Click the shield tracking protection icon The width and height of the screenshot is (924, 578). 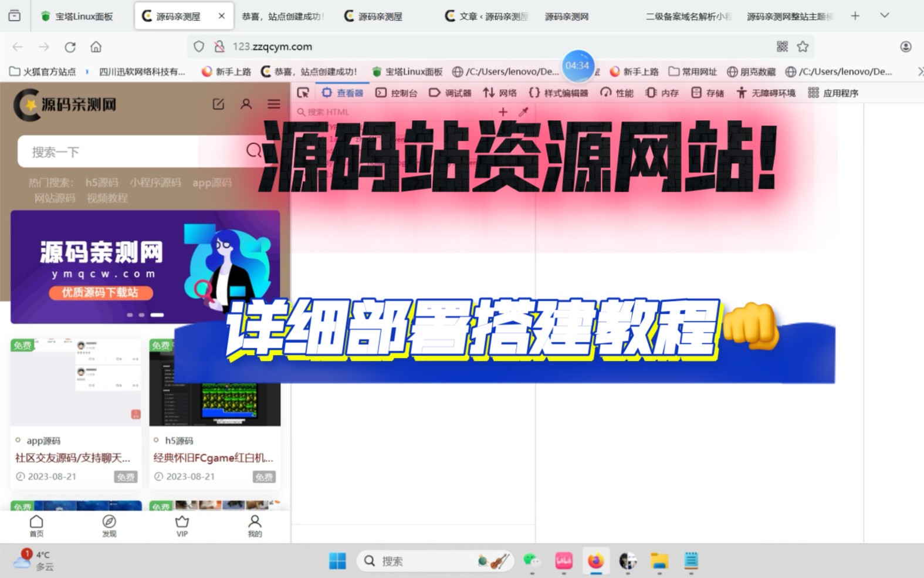click(x=199, y=46)
